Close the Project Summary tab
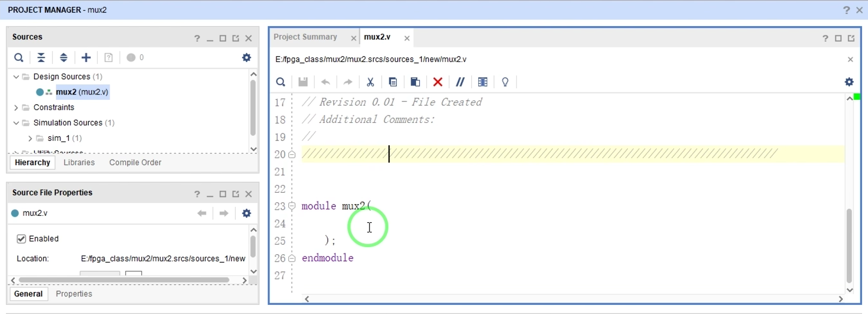Screen dimensions: 868x314 click(354, 38)
